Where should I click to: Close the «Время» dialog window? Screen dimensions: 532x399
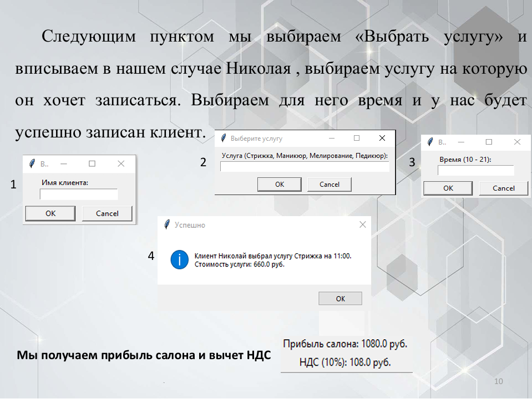517,142
